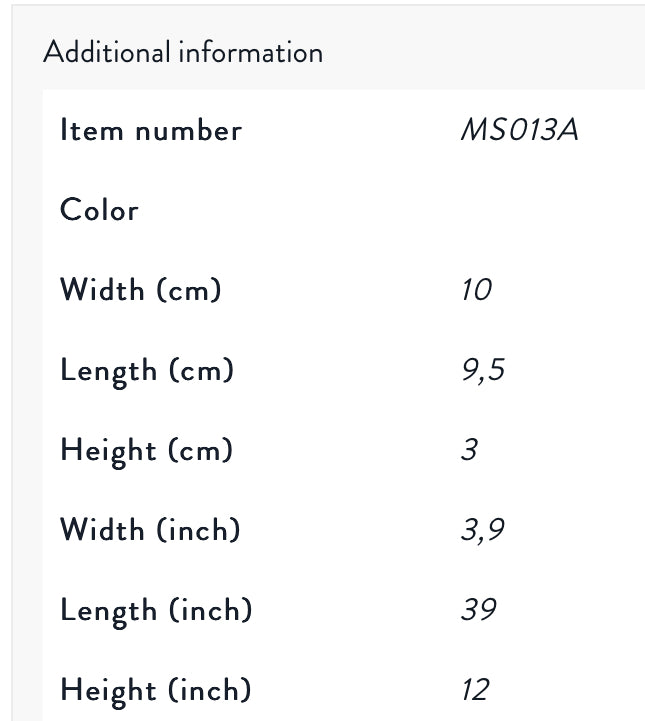Screen dimensions: 645x721
Task: Select the Width (inch) value 3,9
Action: [x=482, y=530]
